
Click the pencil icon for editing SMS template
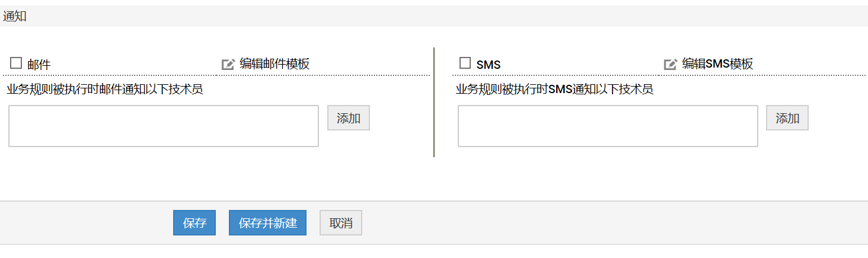[671, 64]
